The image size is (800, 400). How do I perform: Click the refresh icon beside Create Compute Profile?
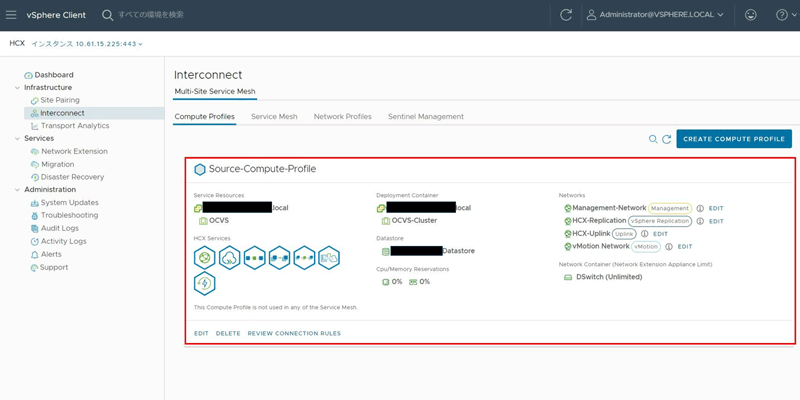coord(666,139)
